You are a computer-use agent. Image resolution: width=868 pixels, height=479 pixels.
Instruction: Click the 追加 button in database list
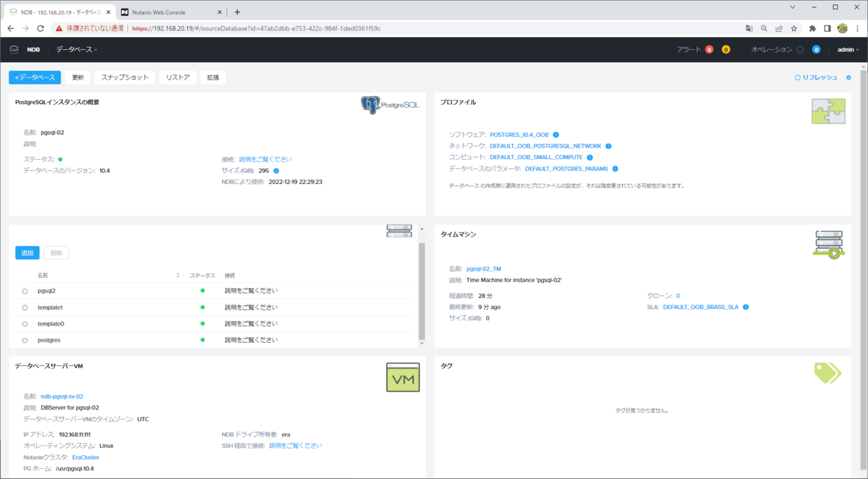coord(27,253)
